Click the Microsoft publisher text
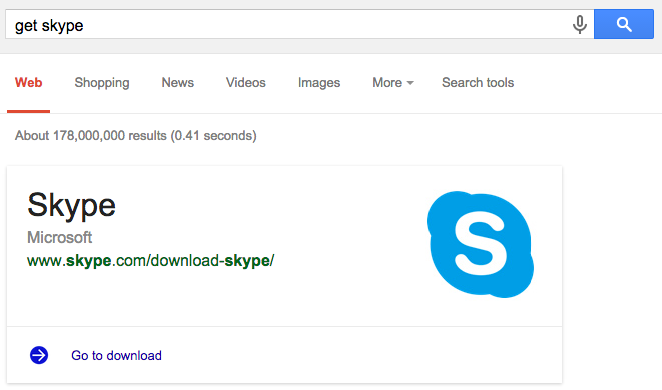This screenshot has height=390, width=662. (60, 237)
